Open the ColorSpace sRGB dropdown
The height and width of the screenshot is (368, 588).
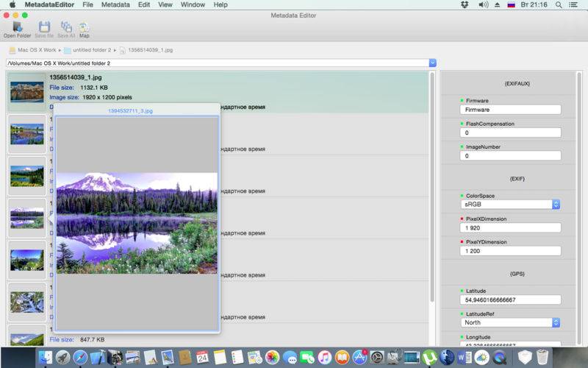[510, 205]
